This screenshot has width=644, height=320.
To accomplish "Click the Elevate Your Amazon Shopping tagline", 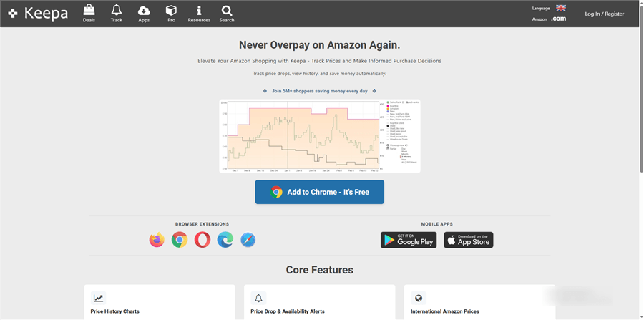I will (x=320, y=61).
